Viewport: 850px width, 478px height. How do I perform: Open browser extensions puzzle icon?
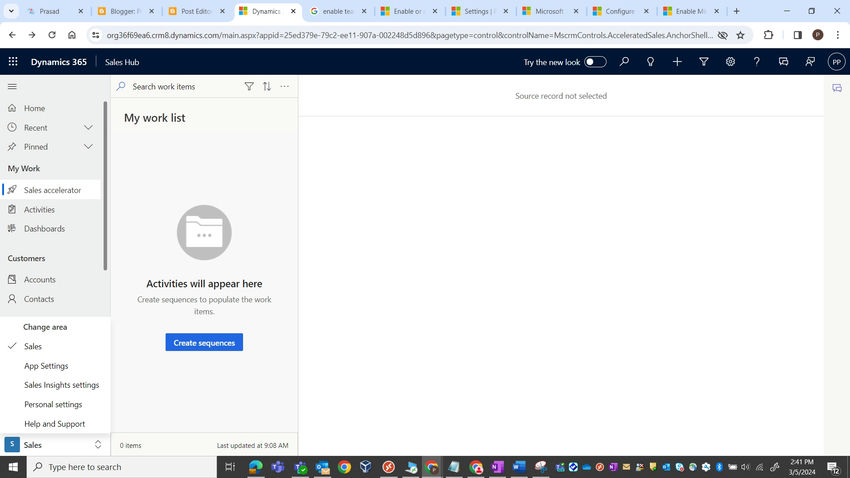pos(768,35)
